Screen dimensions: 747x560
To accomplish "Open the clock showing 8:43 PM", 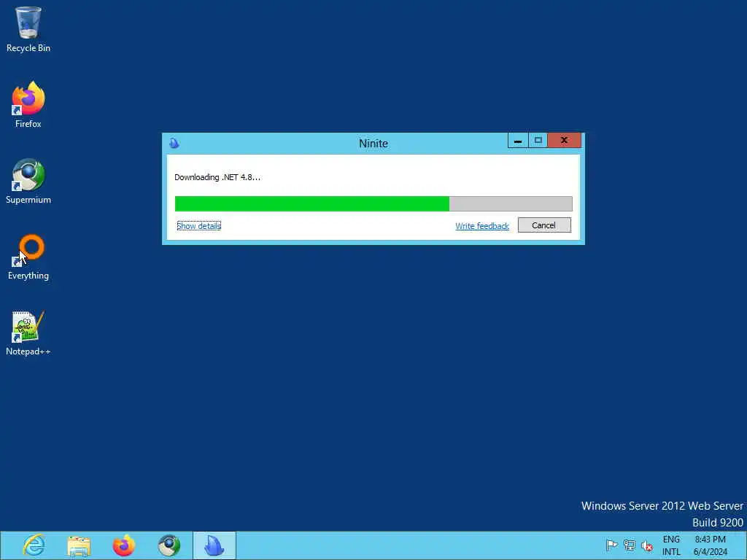I will coord(711,545).
